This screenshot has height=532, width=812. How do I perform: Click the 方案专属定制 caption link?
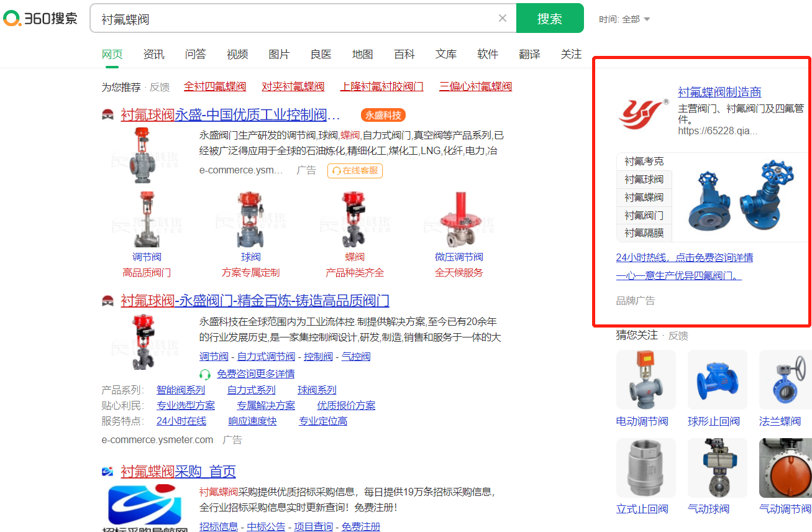(251, 272)
